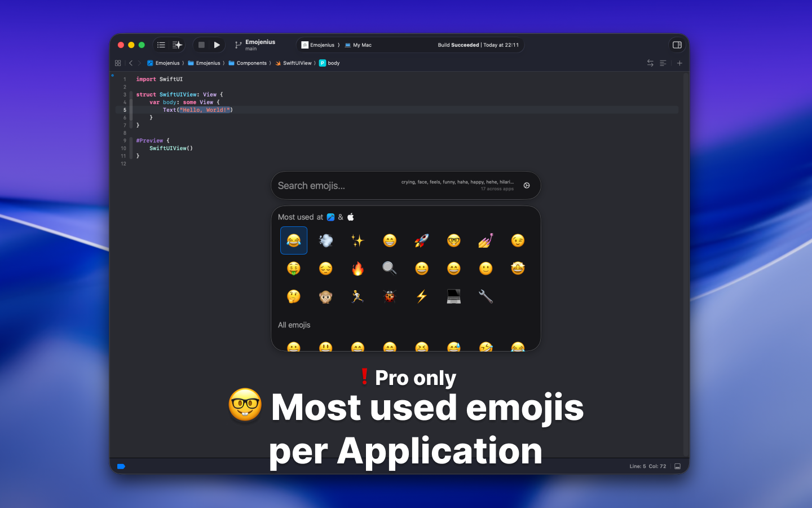Pick the wrench emoji
Screen dimensions: 812x508
(x=486, y=296)
